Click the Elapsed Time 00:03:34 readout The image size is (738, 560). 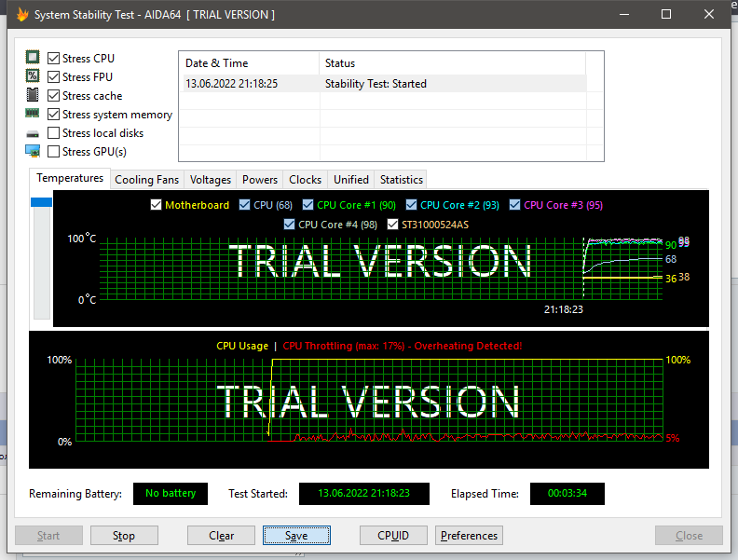[x=567, y=493]
